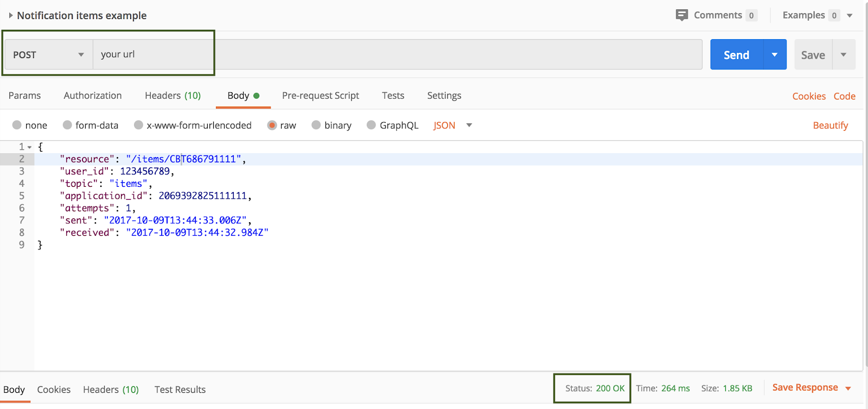This screenshot has width=868, height=409.
Task: Click the "/items/CBT686791111" value
Action: 183,159
